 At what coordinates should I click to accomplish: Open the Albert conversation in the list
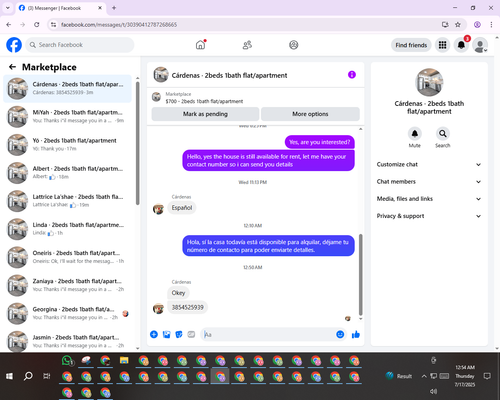[67, 173]
